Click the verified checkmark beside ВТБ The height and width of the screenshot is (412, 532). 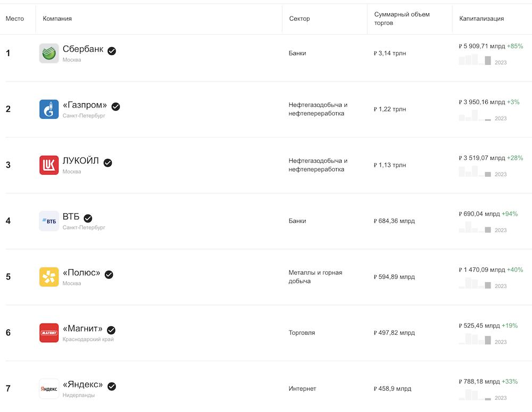click(88, 218)
